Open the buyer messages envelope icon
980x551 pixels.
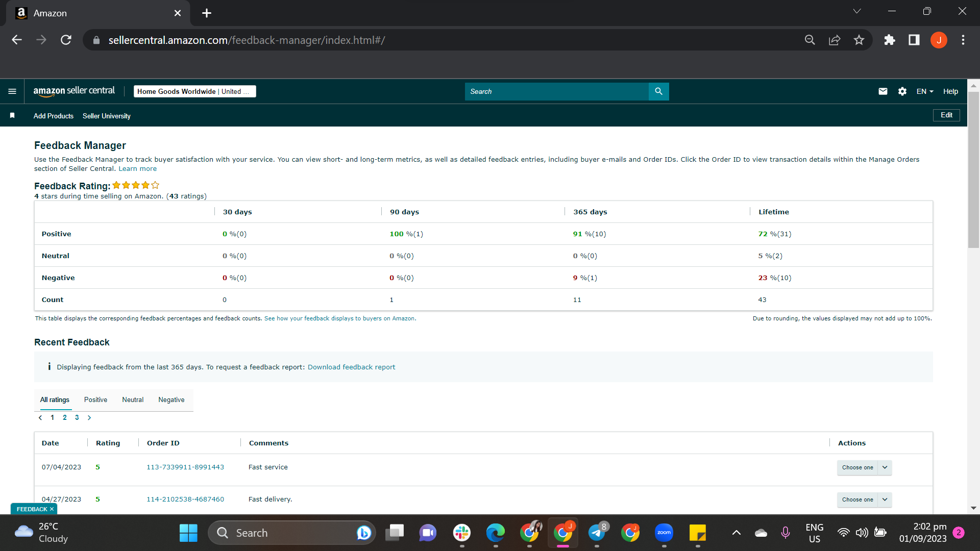pyautogui.click(x=883, y=91)
